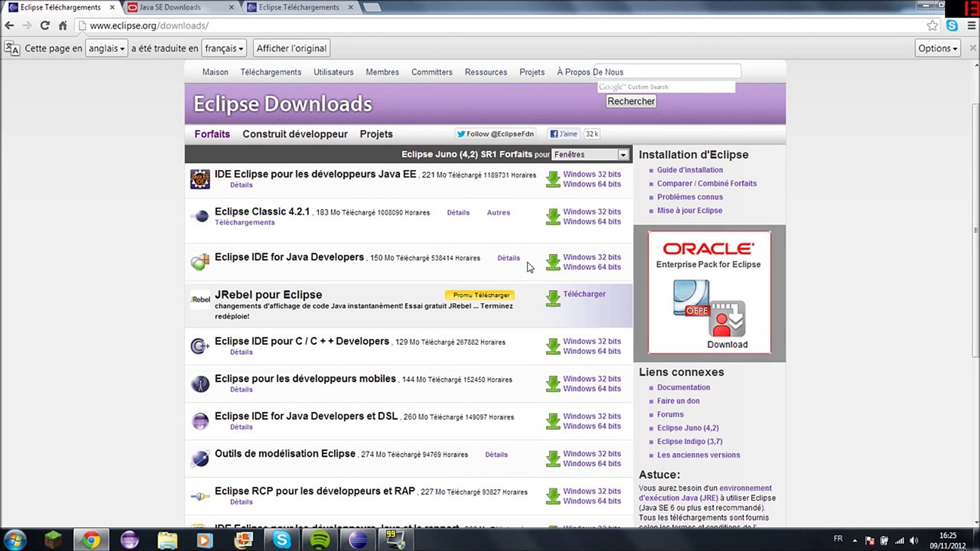
Task: Open the target language dropdown 'français'
Action: pos(224,48)
